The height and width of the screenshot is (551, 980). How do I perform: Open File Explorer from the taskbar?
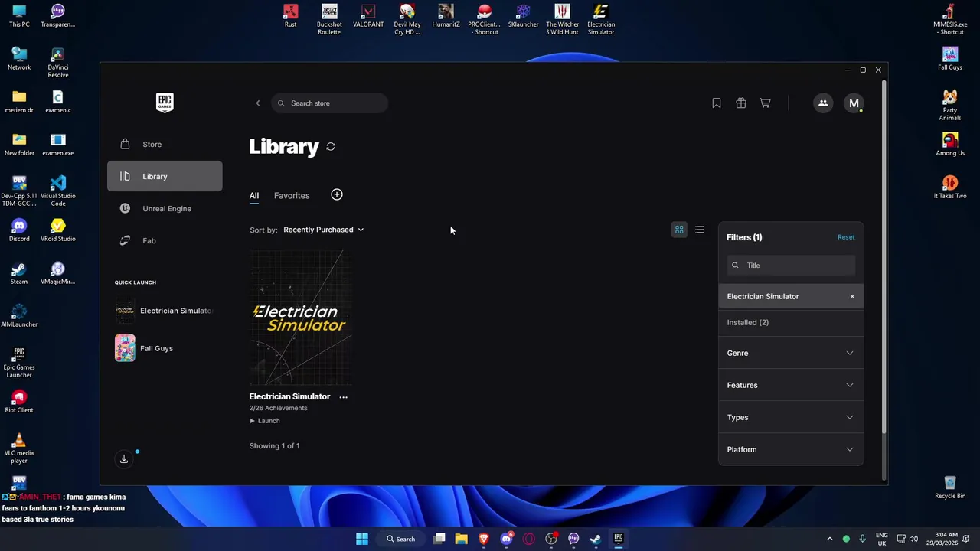(462, 539)
